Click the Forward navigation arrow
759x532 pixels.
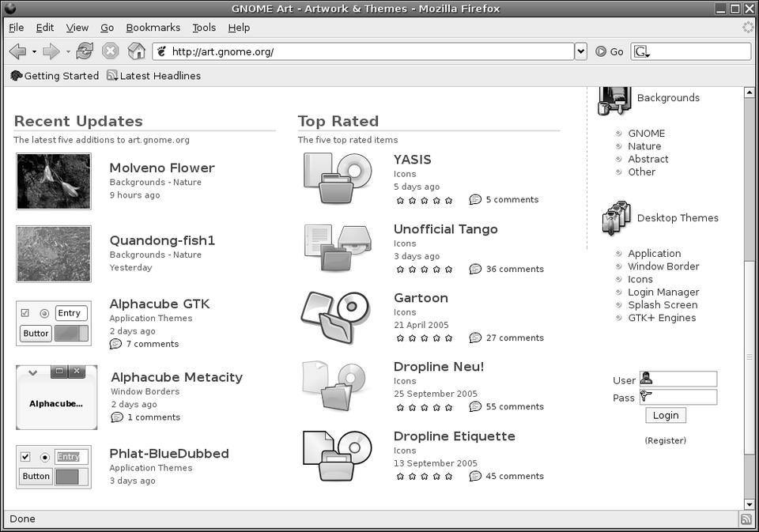coord(51,51)
